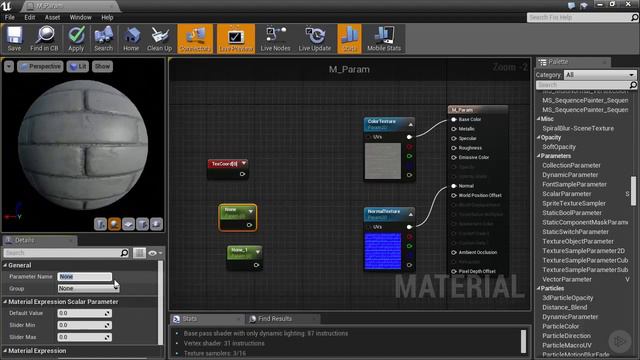The height and width of the screenshot is (360, 640).
Task: Toggle Live Preview toolbar button
Action: (x=236, y=39)
